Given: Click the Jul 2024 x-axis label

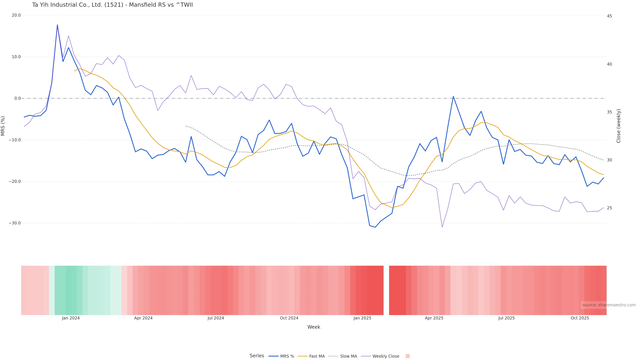Looking at the screenshot, I should [216, 318].
